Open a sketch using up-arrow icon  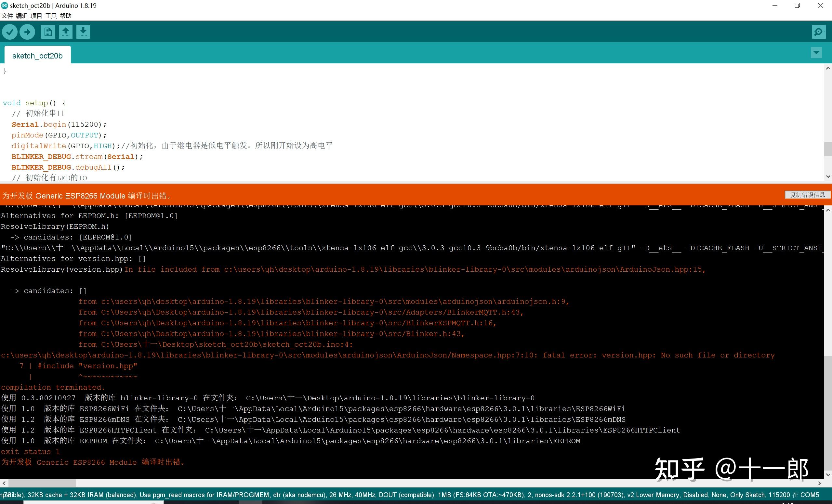(x=65, y=32)
